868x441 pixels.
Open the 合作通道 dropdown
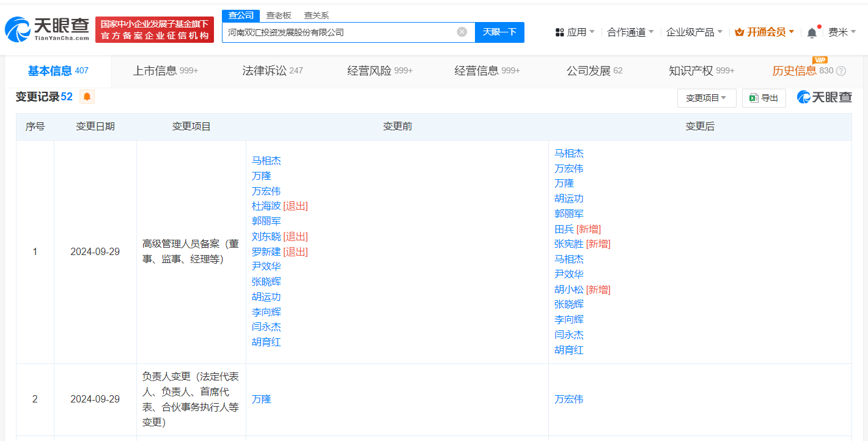(630, 32)
